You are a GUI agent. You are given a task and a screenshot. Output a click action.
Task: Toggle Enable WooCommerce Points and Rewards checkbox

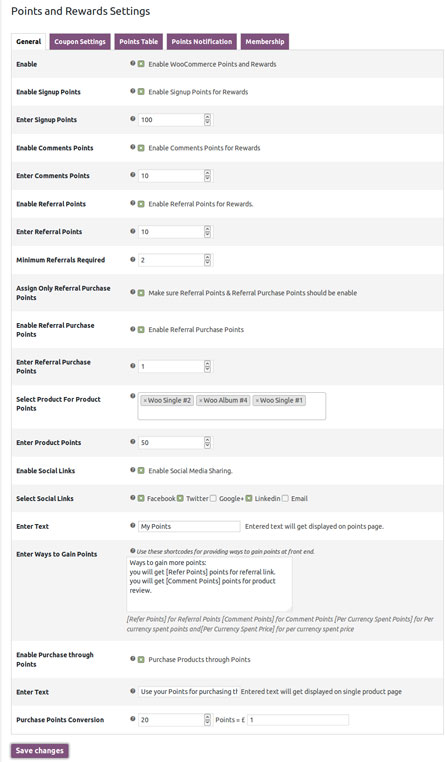141,64
